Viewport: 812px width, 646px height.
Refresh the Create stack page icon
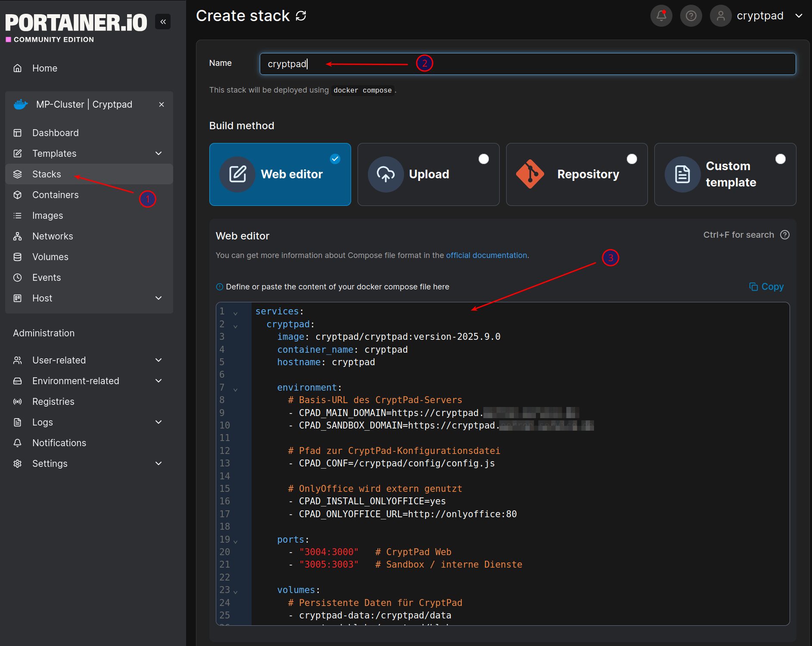point(301,16)
